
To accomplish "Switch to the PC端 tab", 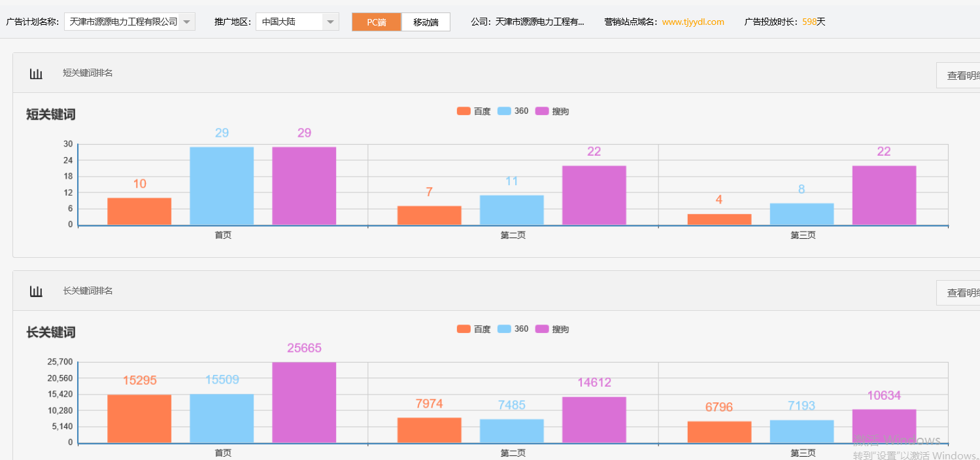I will 376,21.
